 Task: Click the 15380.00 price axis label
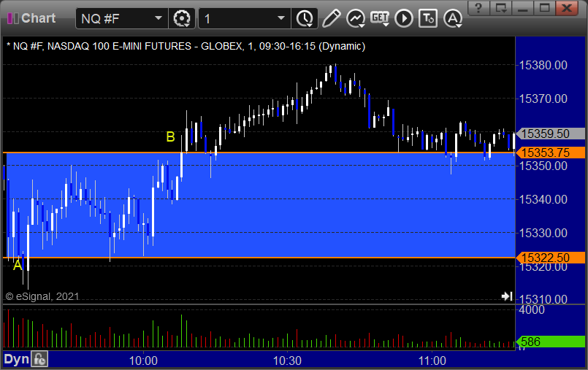(543, 65)
